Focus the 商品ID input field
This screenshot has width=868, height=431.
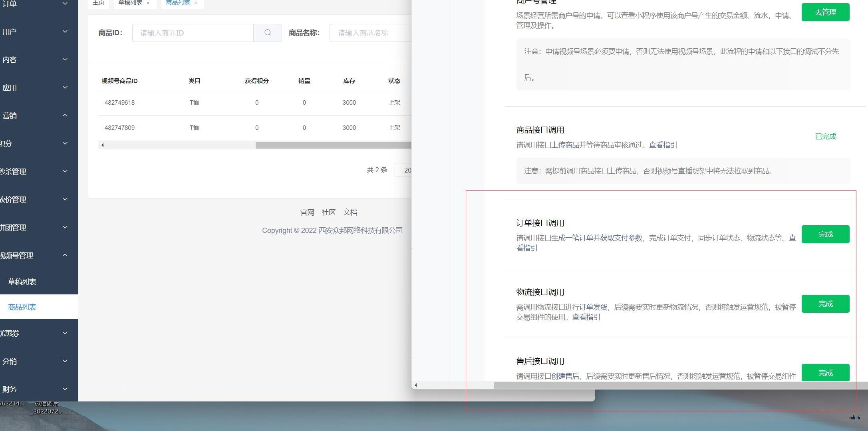pos(193,33)
